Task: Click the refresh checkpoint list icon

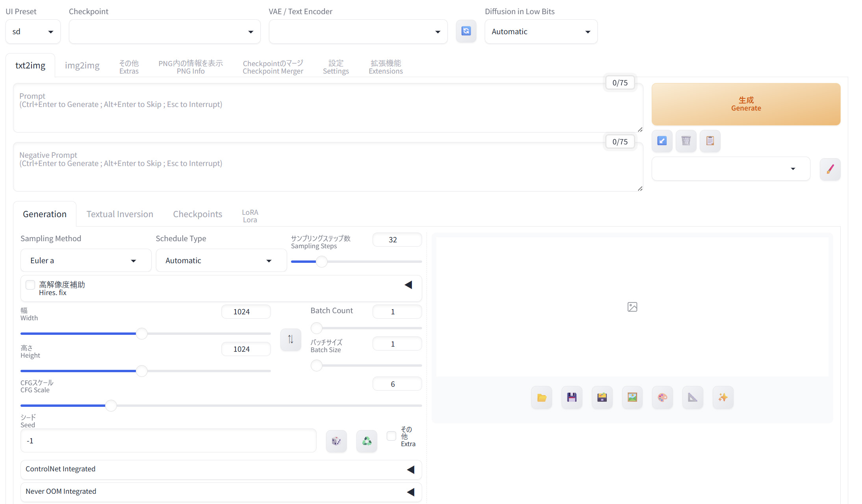Action: 466,31
